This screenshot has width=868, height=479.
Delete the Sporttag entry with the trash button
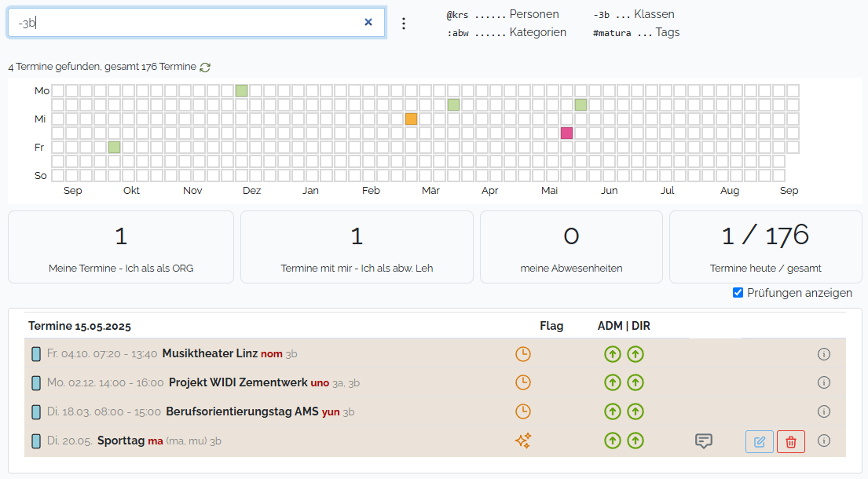coord(791,442)
